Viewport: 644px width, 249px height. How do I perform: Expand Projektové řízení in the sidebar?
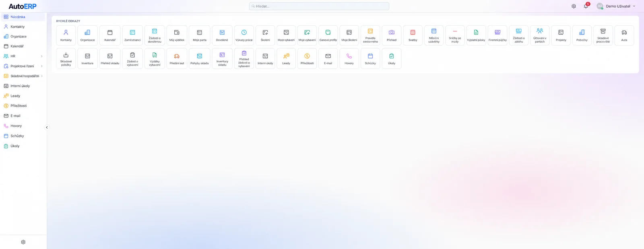coord(23,66)
